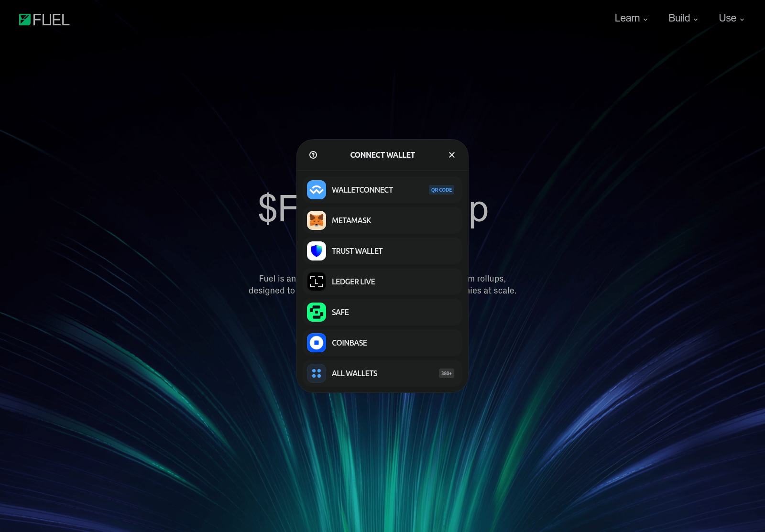Select the WalletConnect wallet icon
This screenshot has height=532, width=765.
(316, 190)
